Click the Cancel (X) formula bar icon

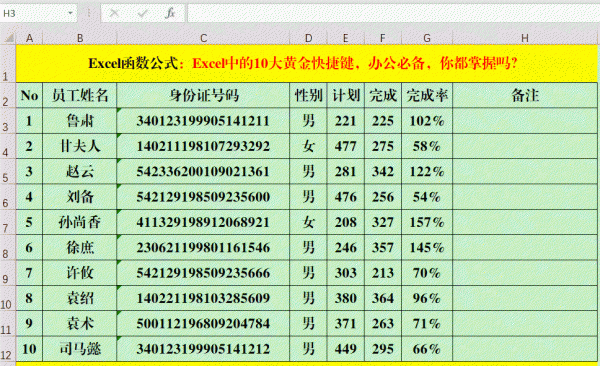(x=114, y=13)
